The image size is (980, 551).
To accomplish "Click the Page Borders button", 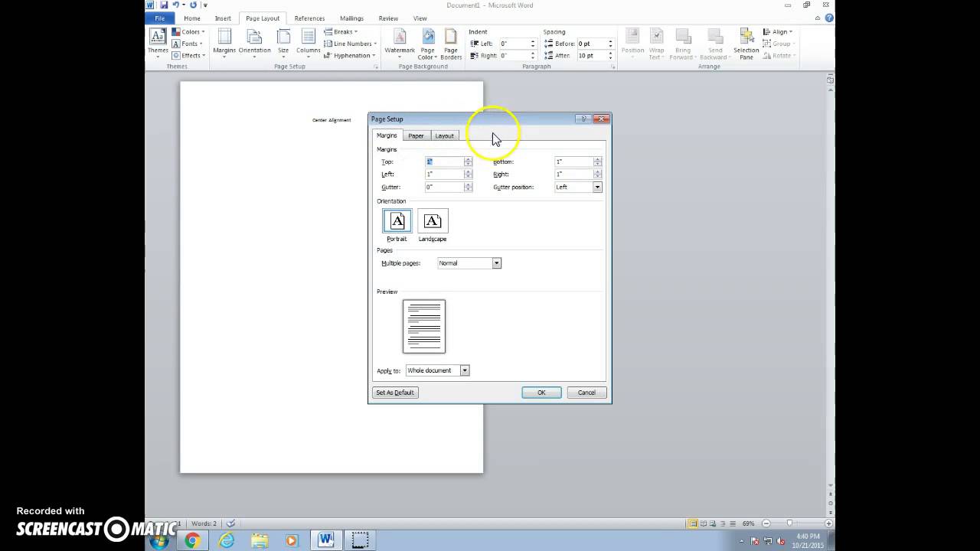I will point(451,44).
